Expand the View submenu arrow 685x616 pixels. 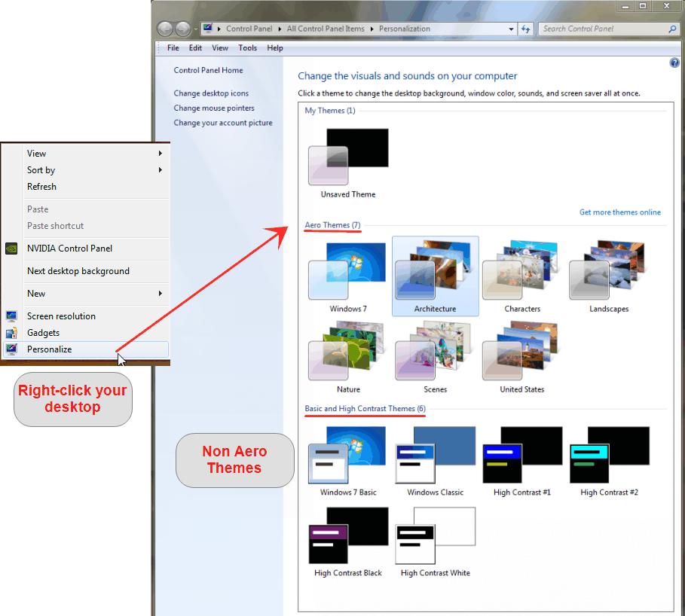pyautogui.click(x=161, y=154)
